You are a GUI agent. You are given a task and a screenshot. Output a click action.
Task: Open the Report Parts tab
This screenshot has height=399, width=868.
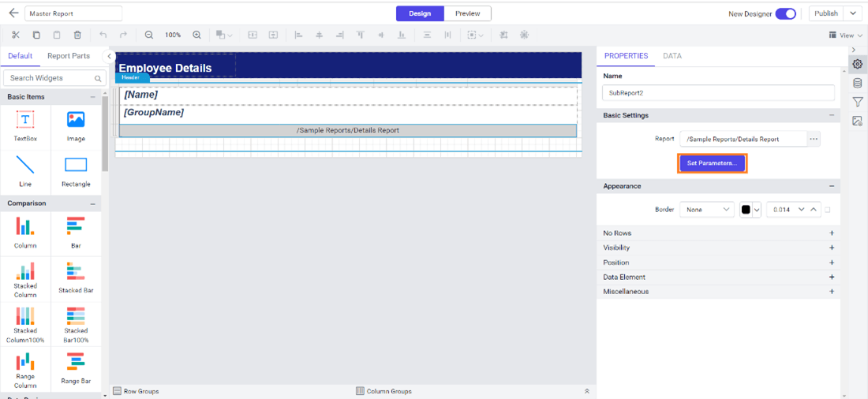pos(69,56)
